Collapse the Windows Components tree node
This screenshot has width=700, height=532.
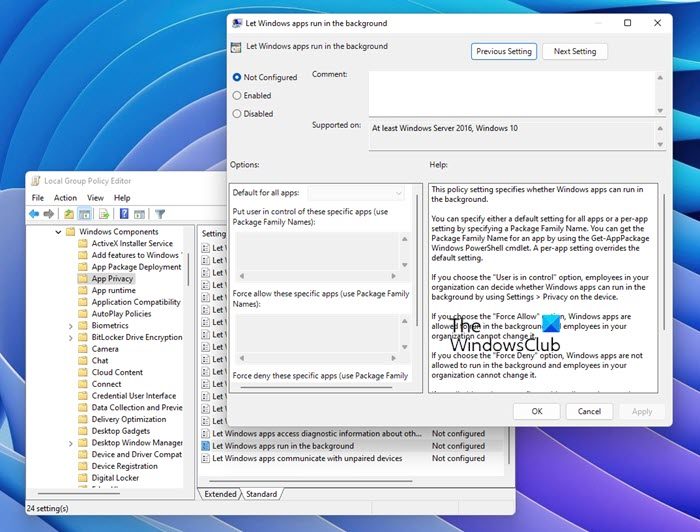coord(56,232)
